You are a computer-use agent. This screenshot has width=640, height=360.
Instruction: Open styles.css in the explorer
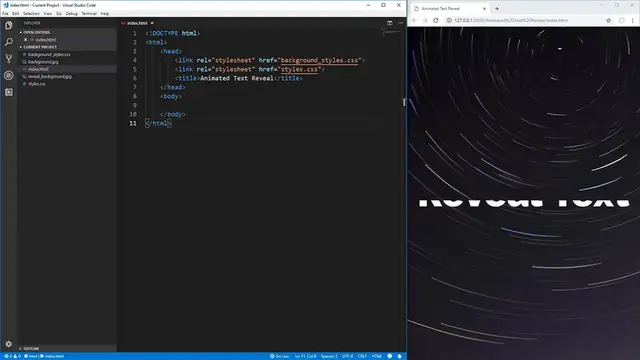[x=37, y=84]
